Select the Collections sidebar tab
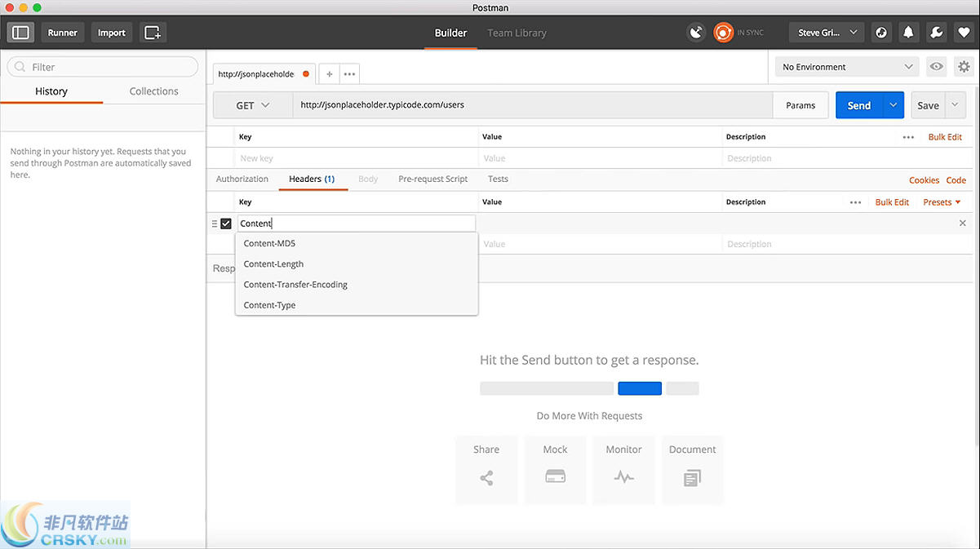Screen dimensions: 980x549 tap(153, 91)
